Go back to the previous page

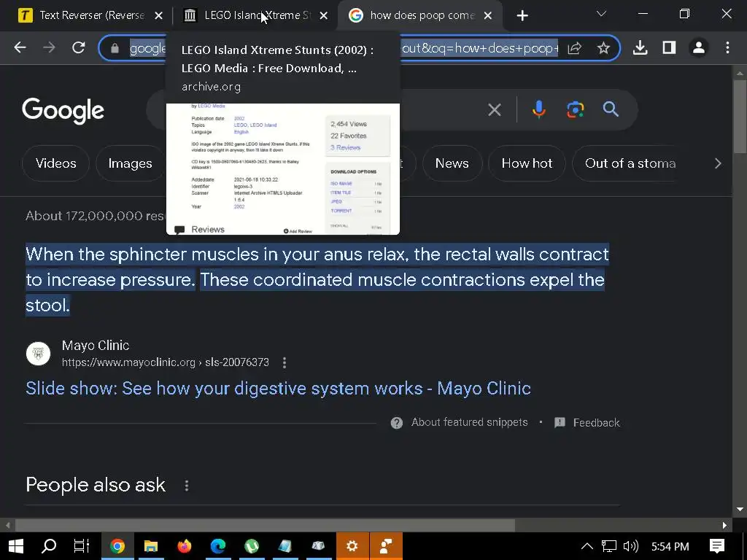[x=20, y=47]
